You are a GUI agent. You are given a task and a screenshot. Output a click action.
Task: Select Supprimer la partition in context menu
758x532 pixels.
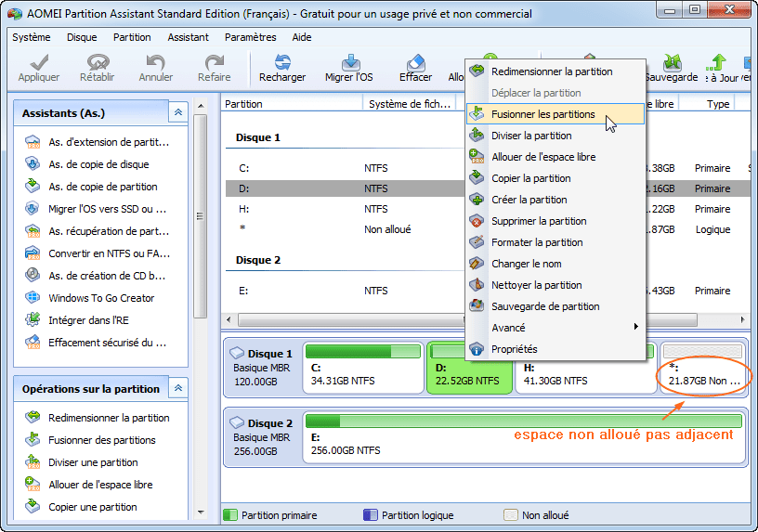coord(555,221)
